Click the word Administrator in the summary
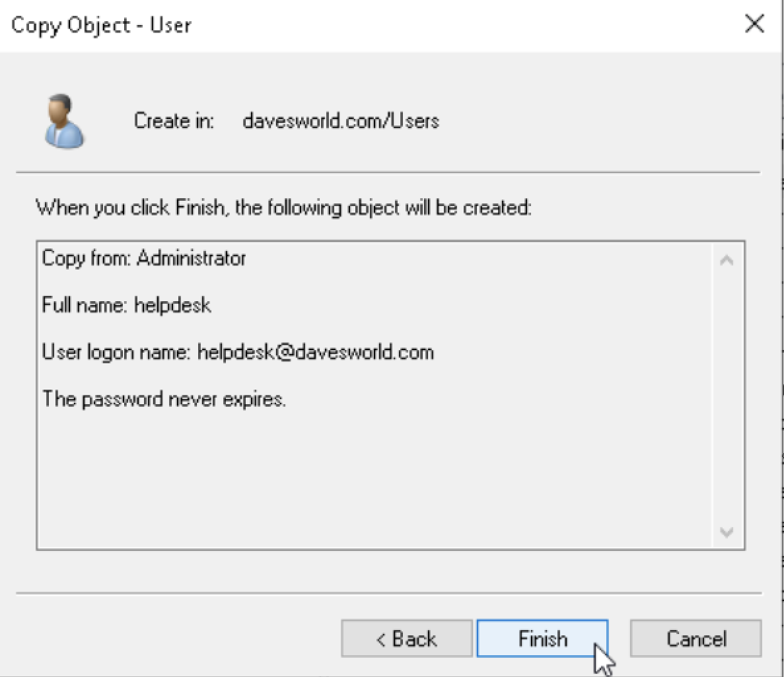 pyautogui.click(x=192, y=258)
